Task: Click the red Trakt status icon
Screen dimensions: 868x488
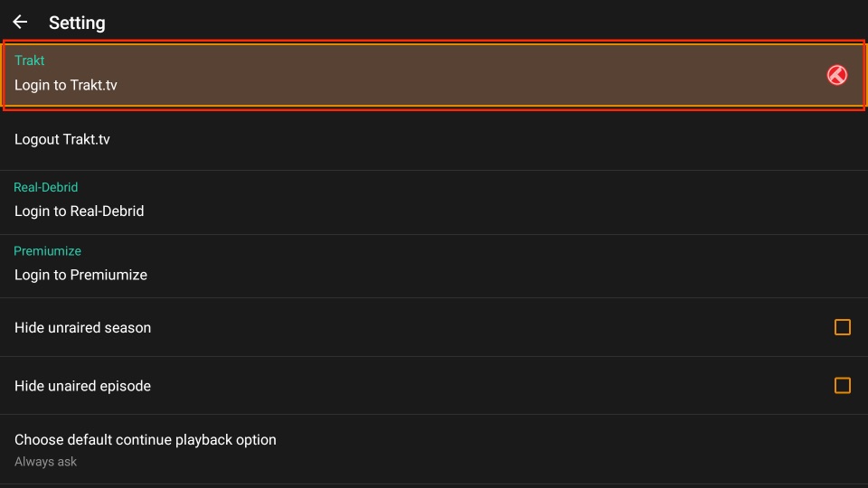Action: (837, 75)
